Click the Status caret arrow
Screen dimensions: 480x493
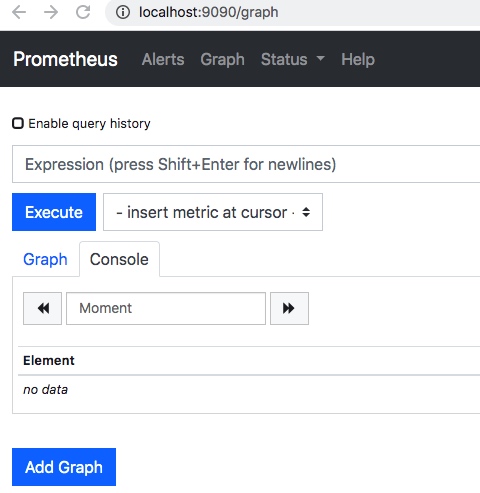tap(320, 58)
